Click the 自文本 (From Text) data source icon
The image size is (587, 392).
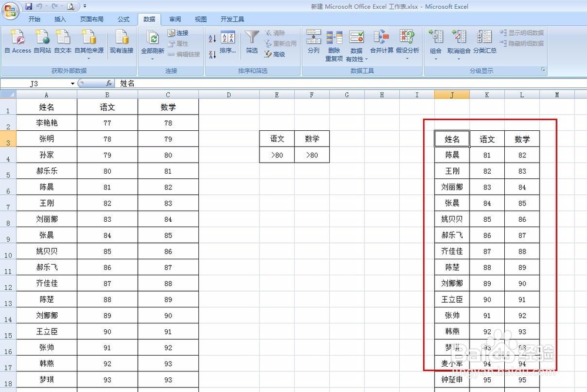click(62, 41)
